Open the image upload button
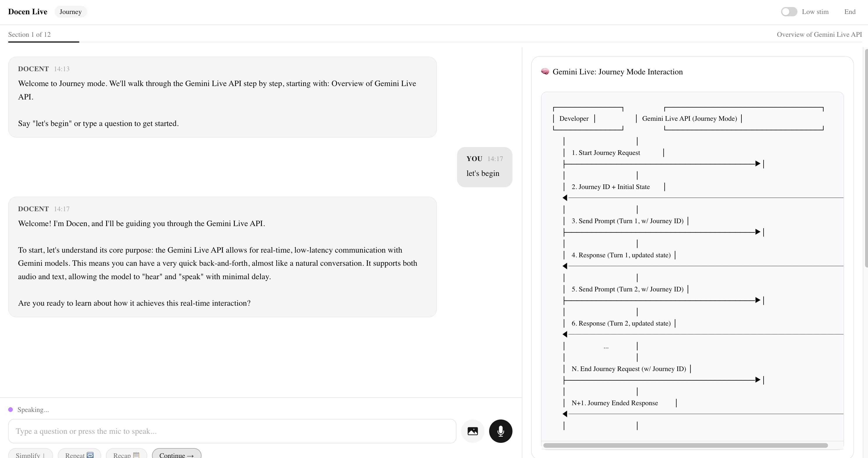Viewport: 868px width, 458px height. pos(473,431)
